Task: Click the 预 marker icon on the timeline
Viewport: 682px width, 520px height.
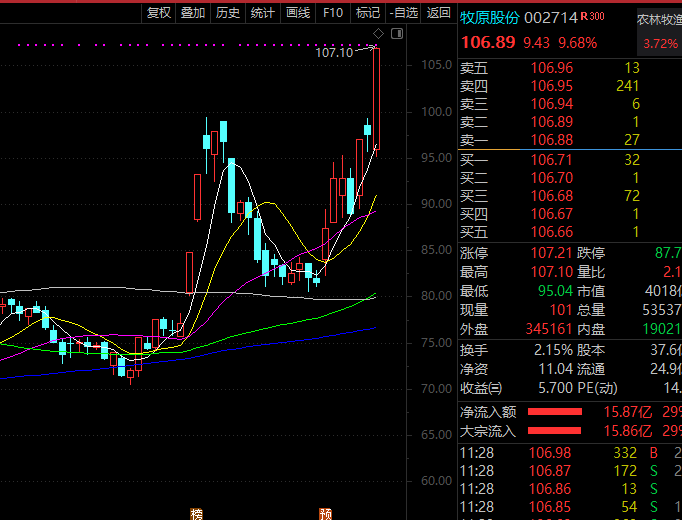Action: click(326, 513)
